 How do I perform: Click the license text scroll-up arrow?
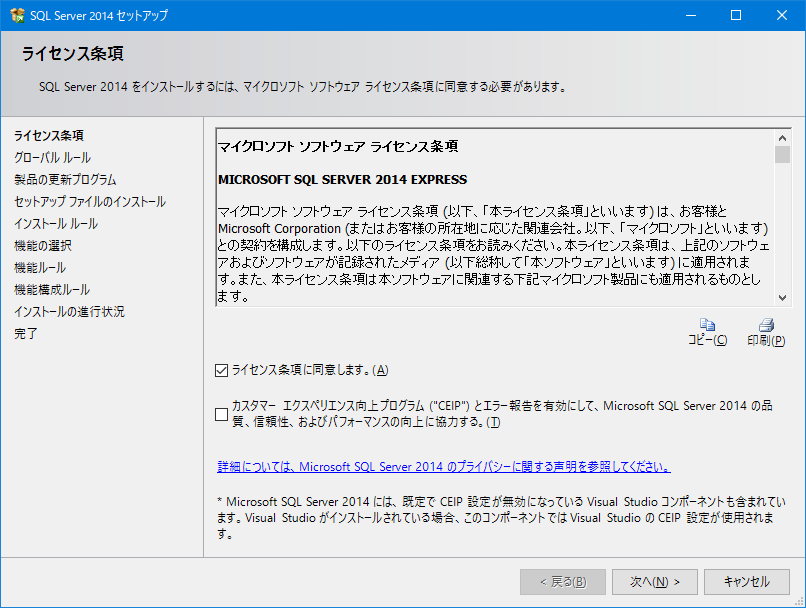[x=782, y=138]
